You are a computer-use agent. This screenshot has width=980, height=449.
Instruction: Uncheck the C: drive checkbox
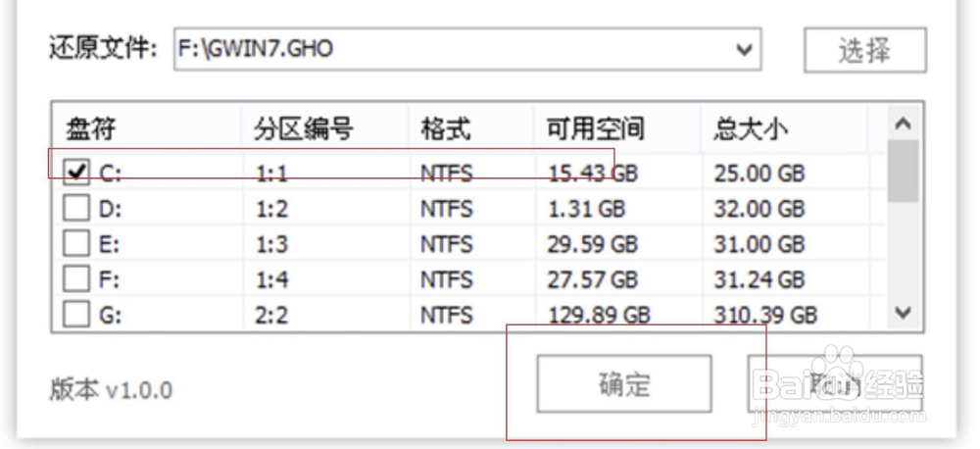(x=76, y=172)
